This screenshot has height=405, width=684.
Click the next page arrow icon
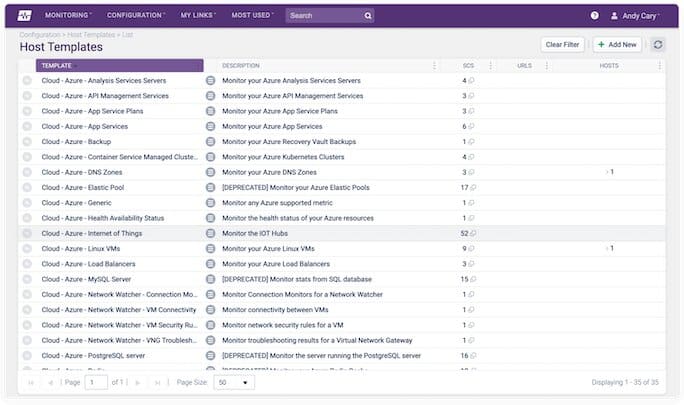tap(138, 383)
